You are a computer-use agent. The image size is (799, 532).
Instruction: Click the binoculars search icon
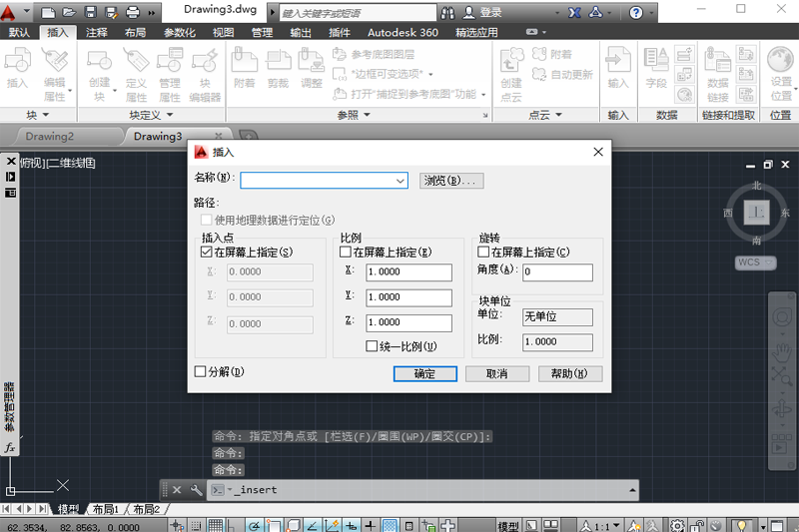(447, 13)
